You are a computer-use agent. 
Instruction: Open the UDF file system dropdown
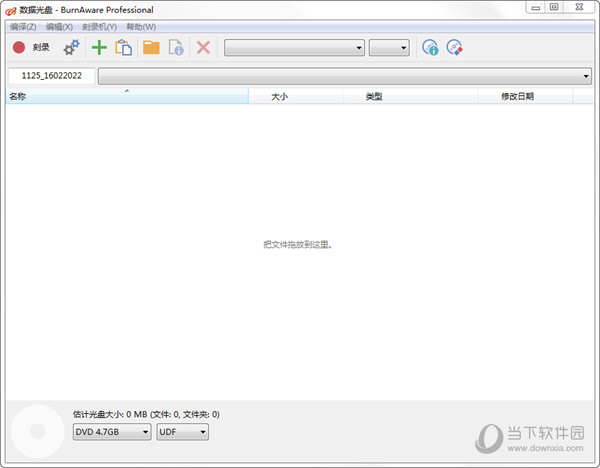point(183,432)
